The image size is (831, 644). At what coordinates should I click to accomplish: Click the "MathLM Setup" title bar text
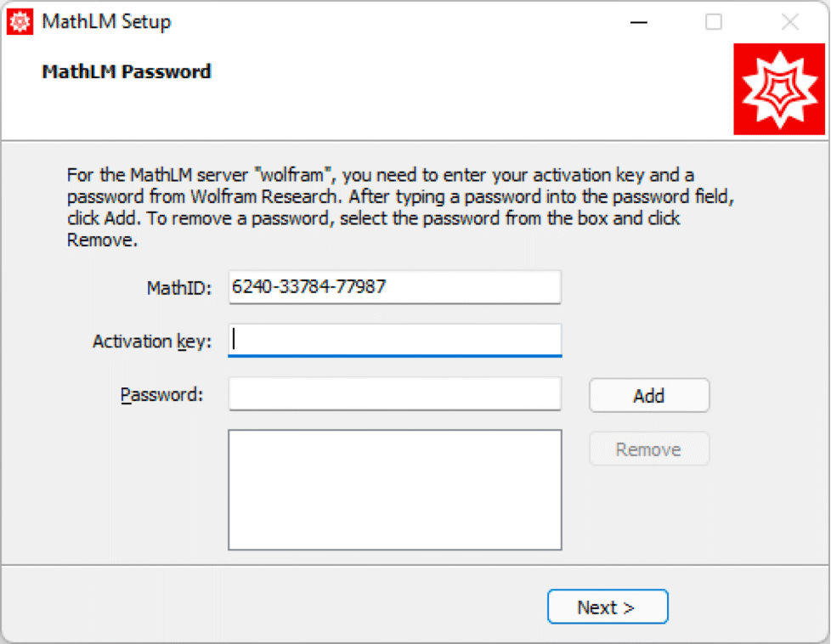[x=106, y=22]
